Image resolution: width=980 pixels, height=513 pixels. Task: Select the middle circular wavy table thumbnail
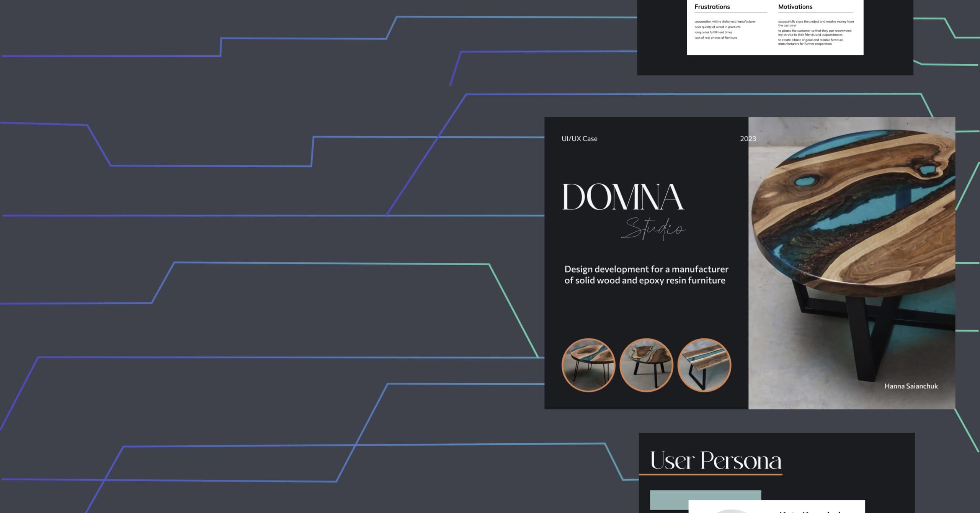point(646,365)
